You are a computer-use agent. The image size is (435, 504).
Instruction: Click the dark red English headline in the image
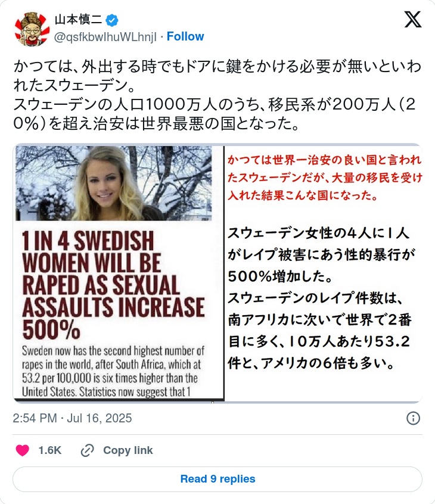[x=113, y=285]
